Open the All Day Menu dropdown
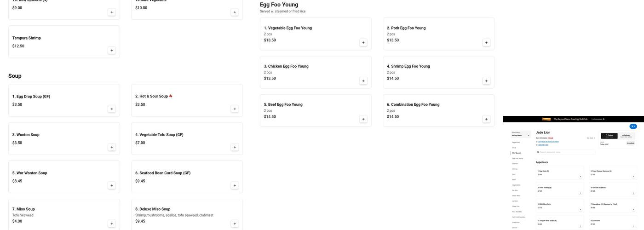Screen dimensions: 644x230 point(520,135)
